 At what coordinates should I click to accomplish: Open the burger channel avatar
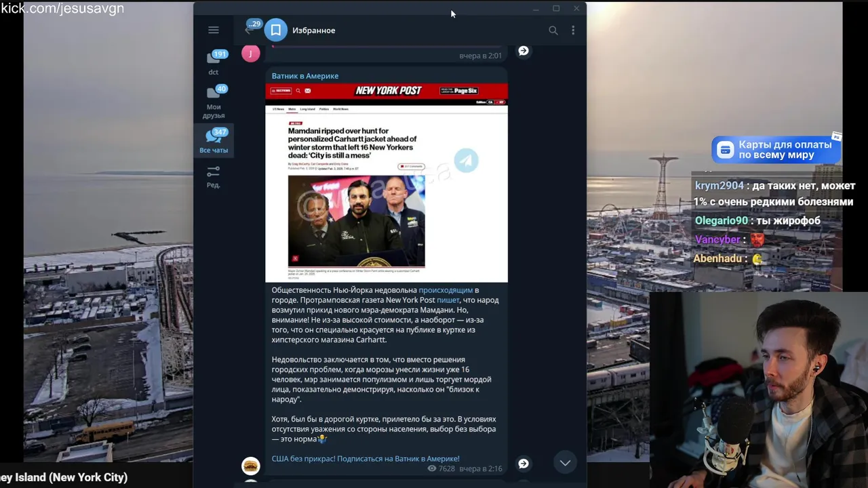[x=251, y=466]
